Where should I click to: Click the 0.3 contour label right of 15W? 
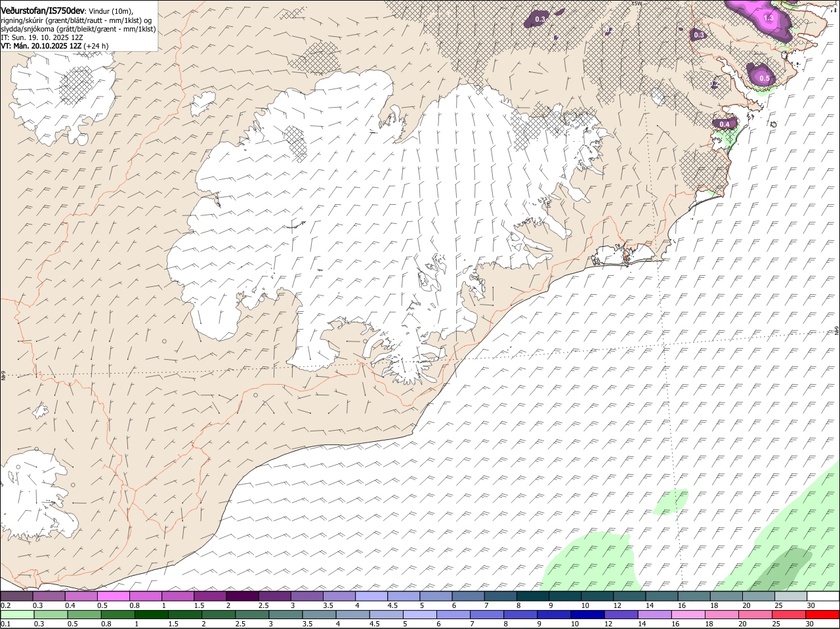click(699, 35)
